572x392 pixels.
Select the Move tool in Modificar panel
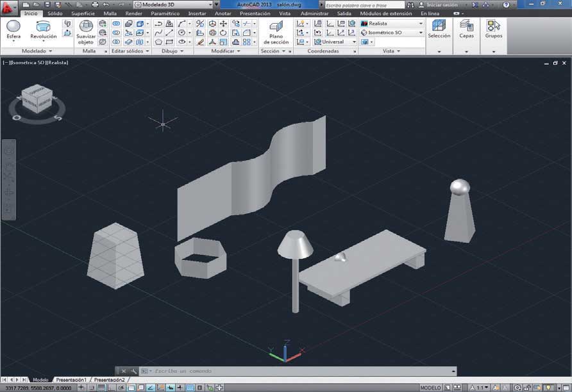[x=223, y=24]
